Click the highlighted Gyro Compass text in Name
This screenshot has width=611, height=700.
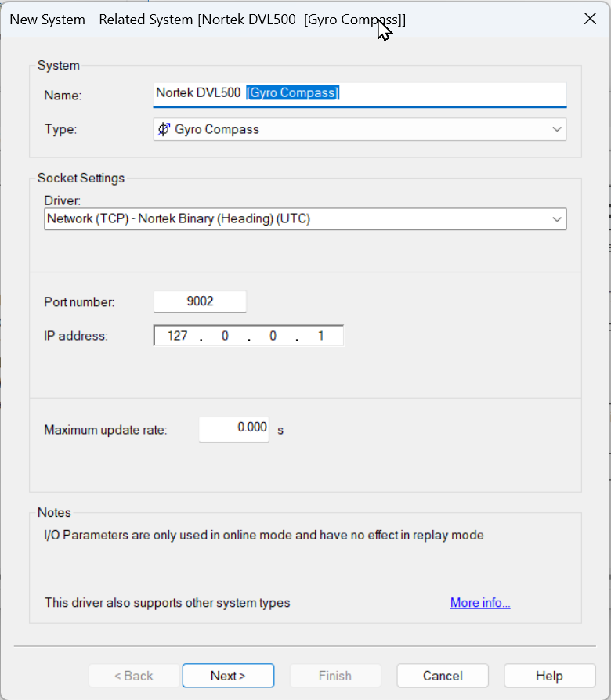click(x=292, y=93)
